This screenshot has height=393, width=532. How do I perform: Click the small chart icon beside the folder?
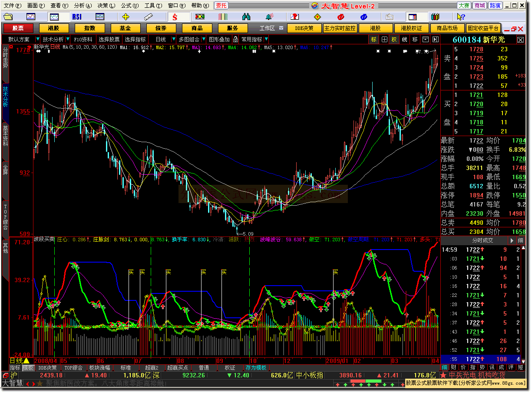[31, 17]
